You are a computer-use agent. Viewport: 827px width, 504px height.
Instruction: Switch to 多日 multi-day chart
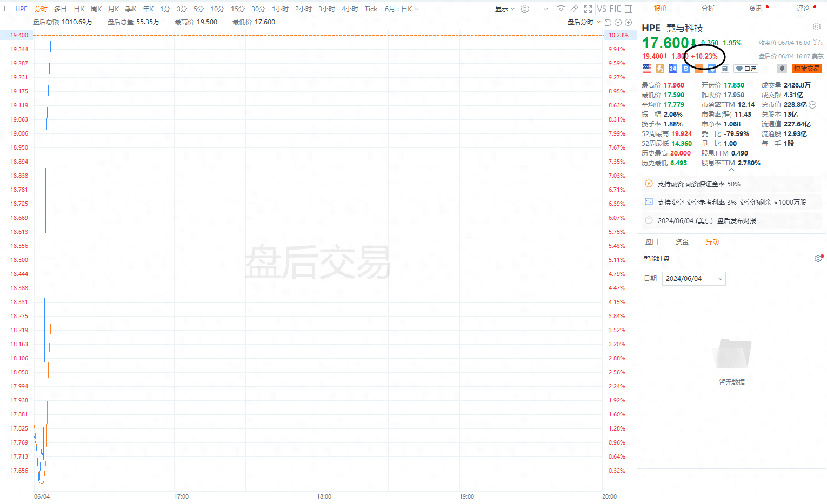(61, 9)
